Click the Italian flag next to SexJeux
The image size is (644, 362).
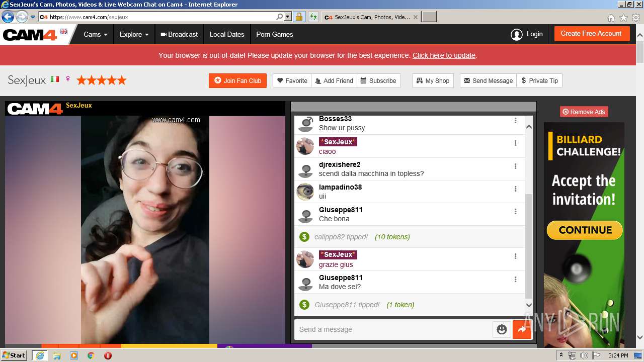click(x=55, y=79)
